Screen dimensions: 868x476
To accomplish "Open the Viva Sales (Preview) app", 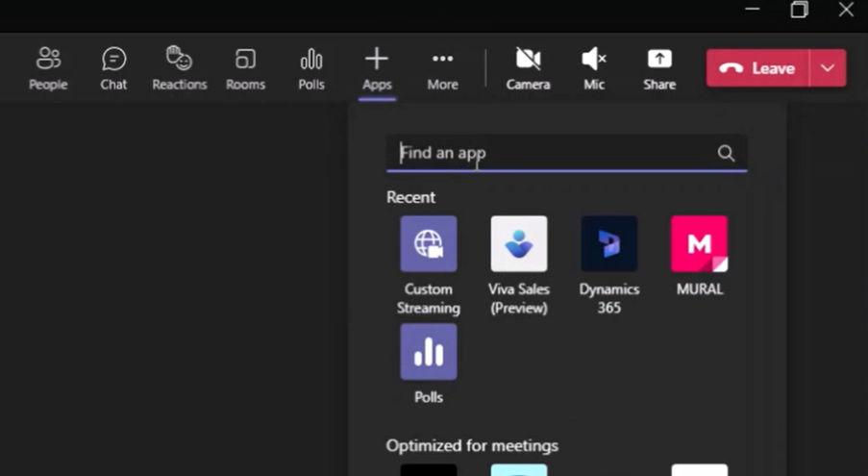I will pos(519,265).
